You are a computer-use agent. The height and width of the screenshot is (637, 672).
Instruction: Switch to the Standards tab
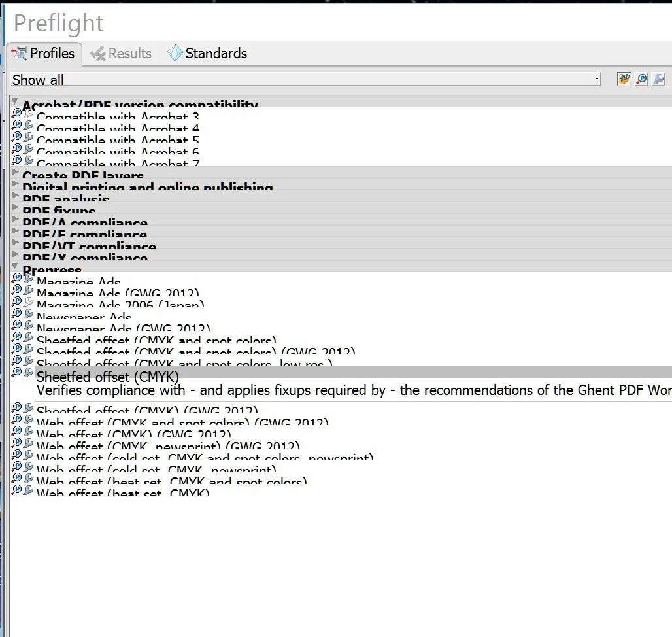click(x=207, y=54)
